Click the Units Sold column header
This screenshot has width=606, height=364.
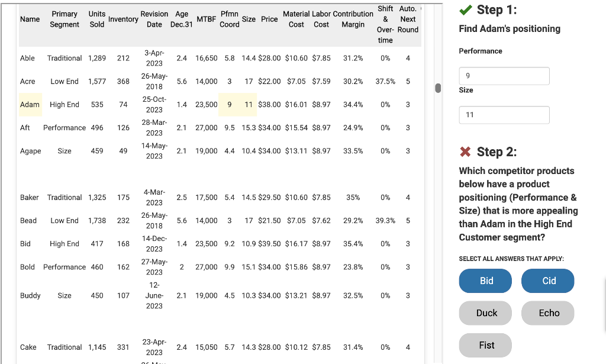click(96, 20)
